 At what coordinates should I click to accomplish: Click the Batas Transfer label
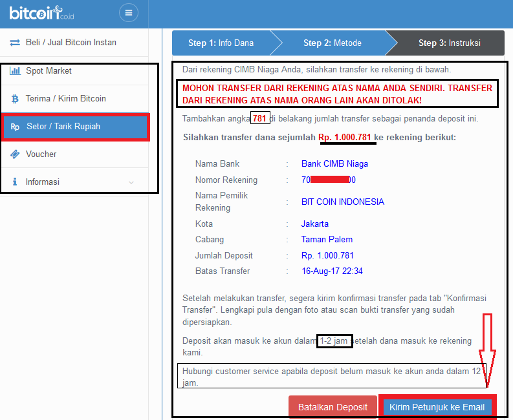[223, 271]
